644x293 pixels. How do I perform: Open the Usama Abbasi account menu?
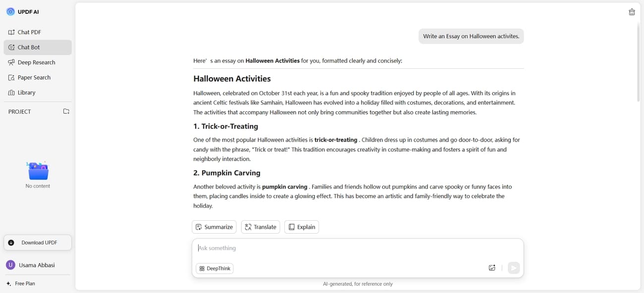[36, 265]
